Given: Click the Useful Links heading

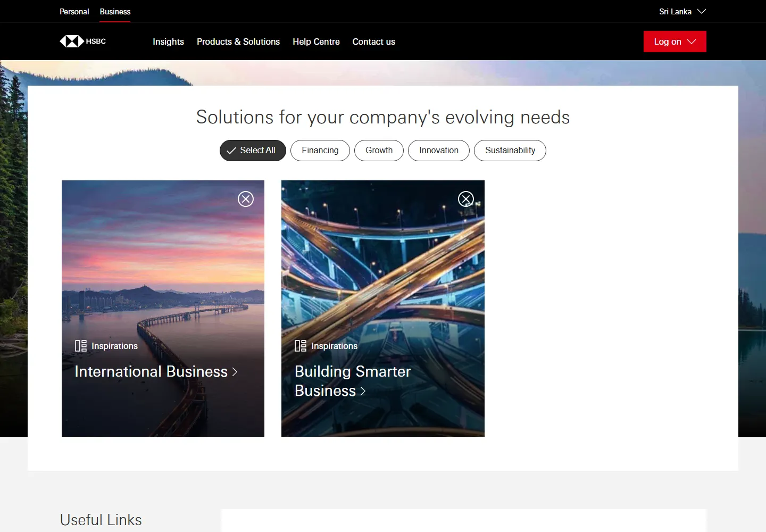Looking at the screenshot, I should pyautogui.click(x=101, y=520).
